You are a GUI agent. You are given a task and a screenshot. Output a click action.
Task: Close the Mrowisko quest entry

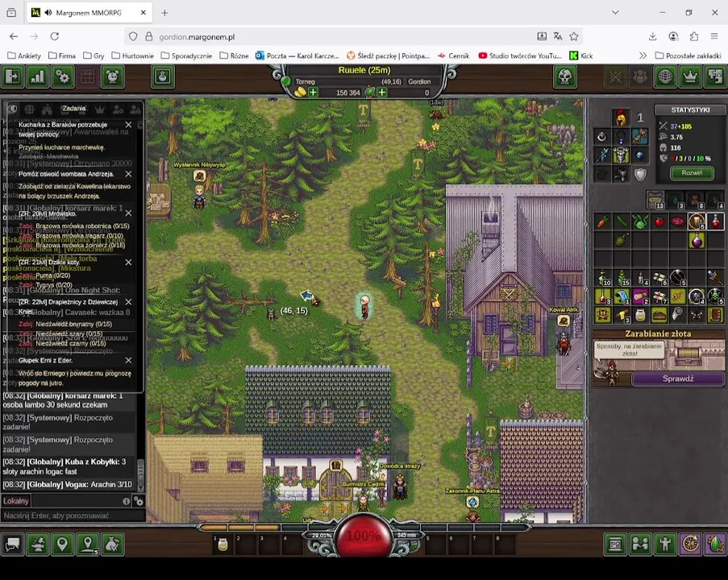tap(129, 213)
